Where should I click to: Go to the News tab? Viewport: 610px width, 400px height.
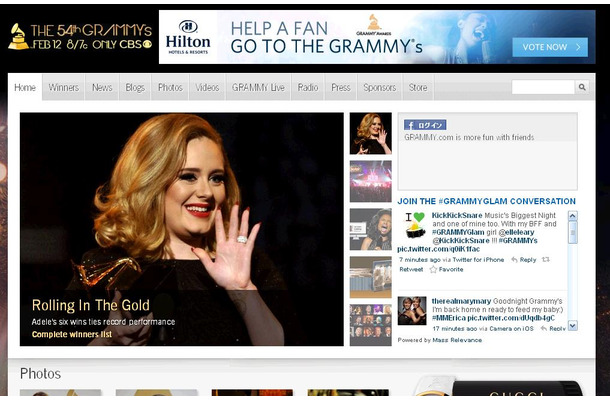click(x=102, y=88)
